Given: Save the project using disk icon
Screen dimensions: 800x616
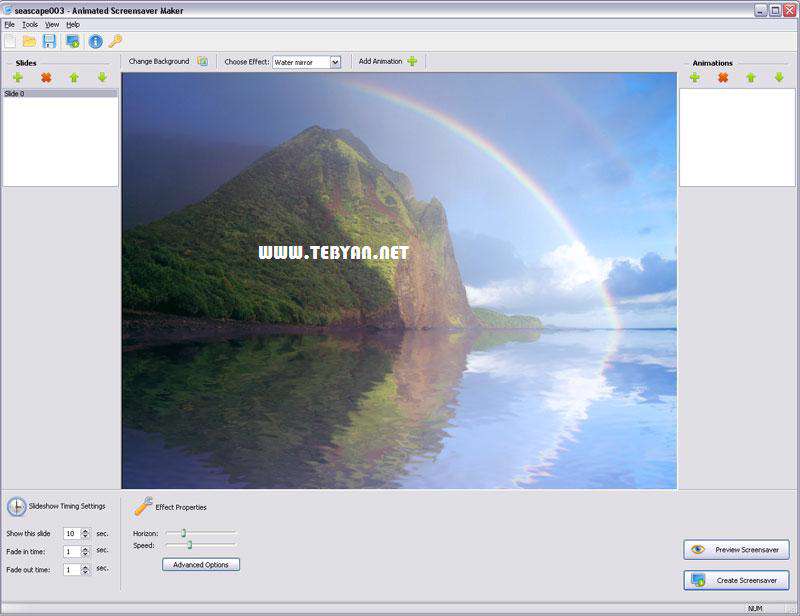Looking at the screenshot, I should point(50,43).
